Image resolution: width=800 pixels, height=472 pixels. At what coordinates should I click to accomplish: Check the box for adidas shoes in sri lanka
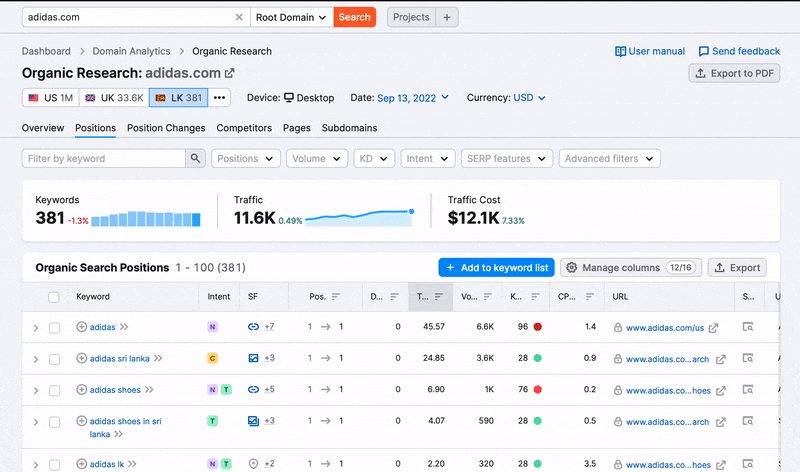coord(54,422)
